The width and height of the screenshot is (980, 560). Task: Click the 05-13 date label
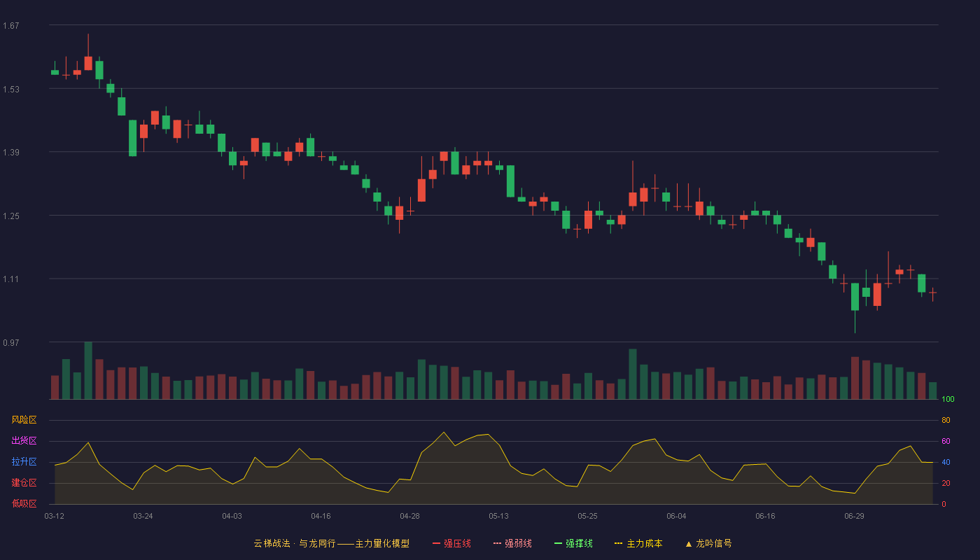click(x=498, y=516)
